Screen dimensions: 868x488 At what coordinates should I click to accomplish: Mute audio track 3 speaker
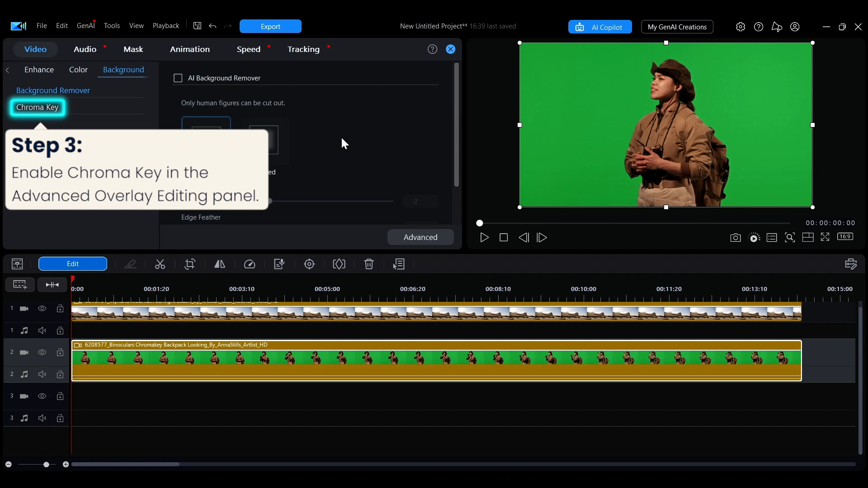pyautogui.click(x=42, y=418)
